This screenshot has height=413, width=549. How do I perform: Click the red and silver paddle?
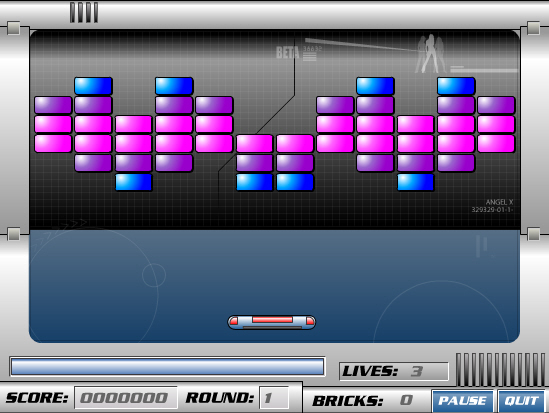(x=271, y=322)
